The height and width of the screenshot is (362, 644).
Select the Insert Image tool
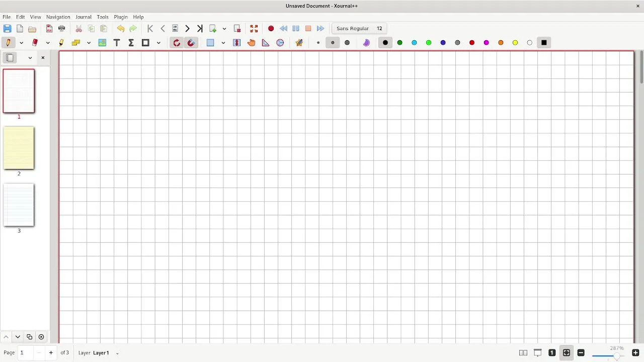[102, 43]
